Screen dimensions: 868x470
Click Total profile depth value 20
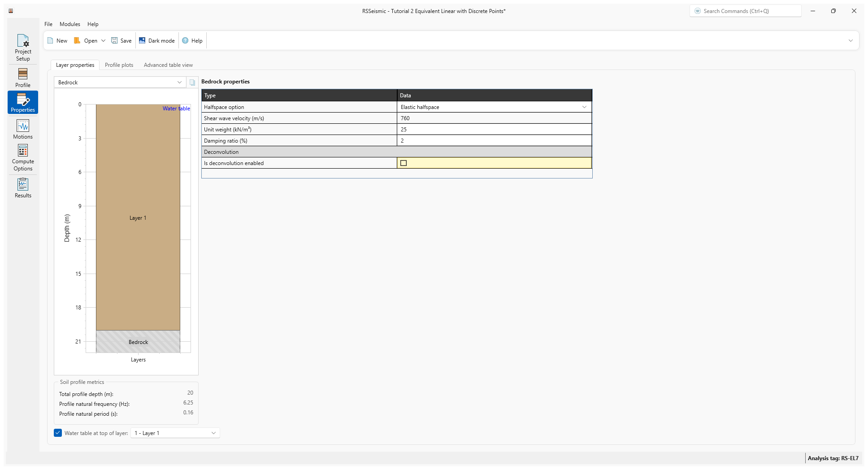pyautogui.click(x=190, y=393)
